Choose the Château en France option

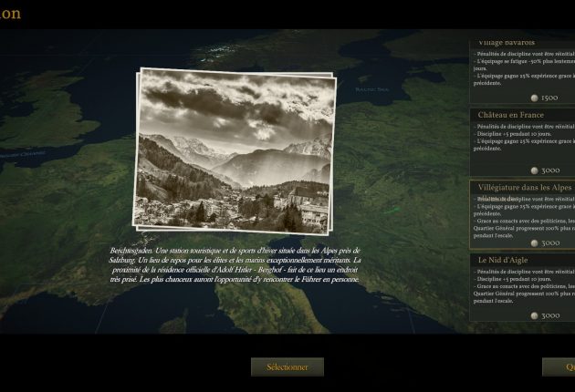522,142
